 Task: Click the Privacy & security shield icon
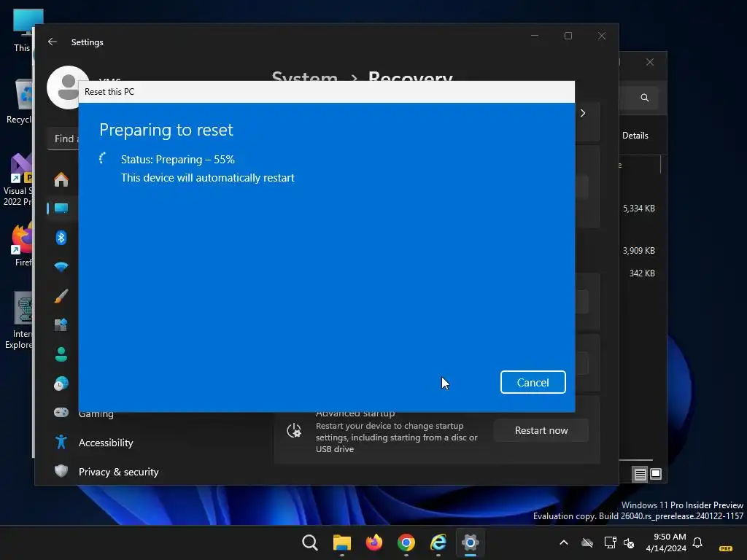tap(61, 472)
